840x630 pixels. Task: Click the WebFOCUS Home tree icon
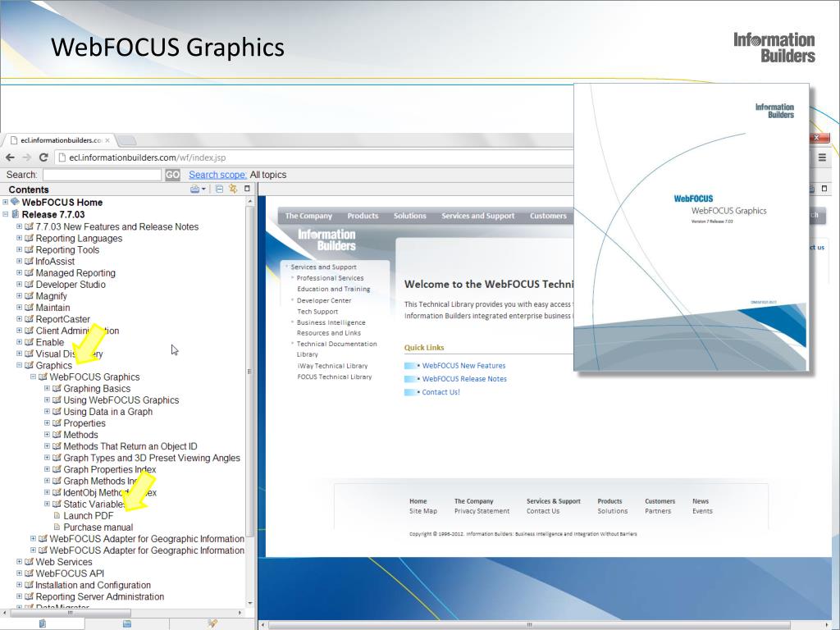tap(15, 202)
